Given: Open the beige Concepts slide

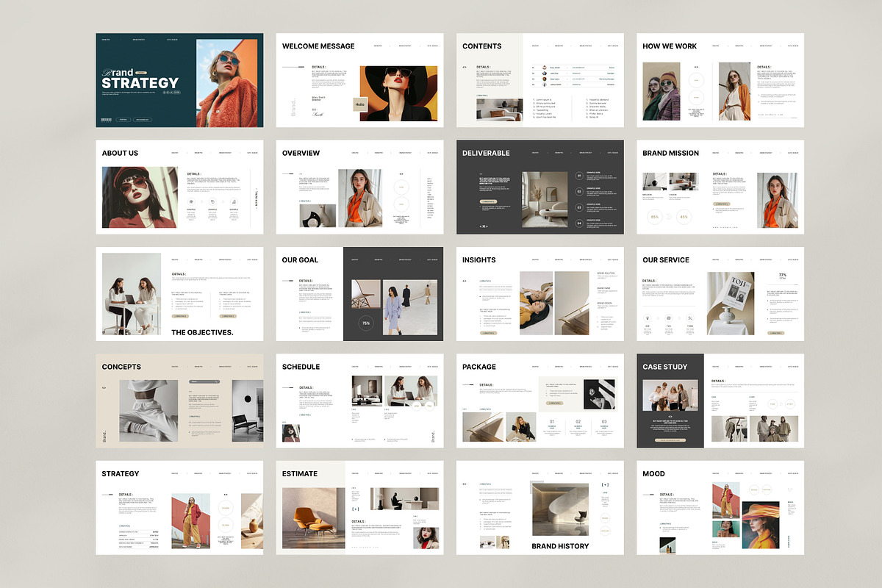Looking at the screenshot, I should click(x=179, y=401).
